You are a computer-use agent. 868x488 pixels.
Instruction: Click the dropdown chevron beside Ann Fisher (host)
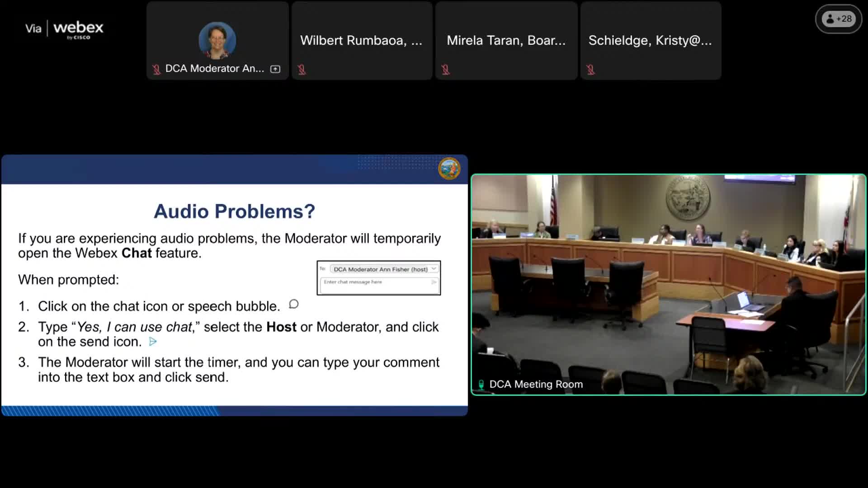(x=434, y=269)
